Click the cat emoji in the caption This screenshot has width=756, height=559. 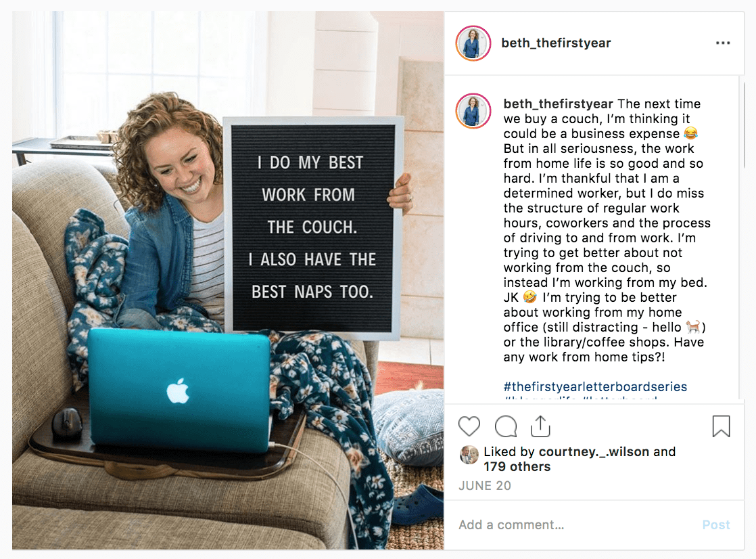[693, 328]
